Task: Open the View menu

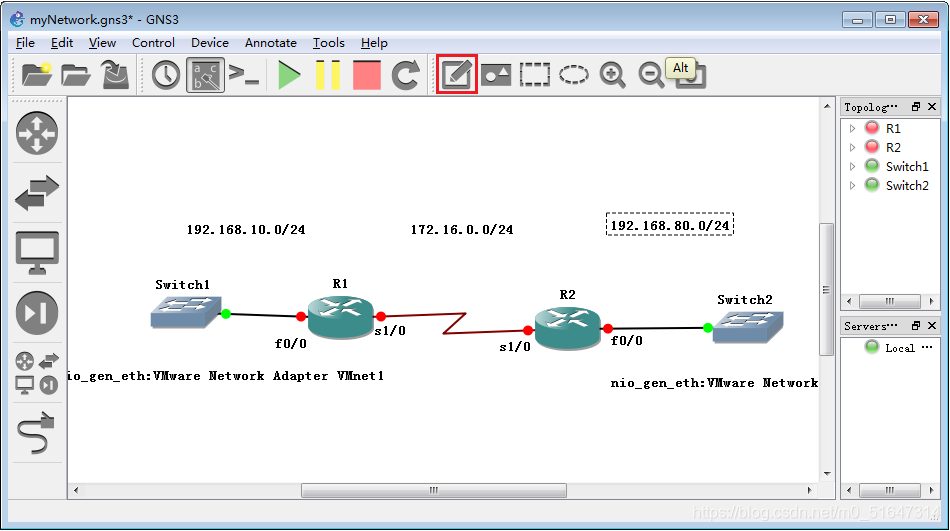Action: tap(102, 42)
